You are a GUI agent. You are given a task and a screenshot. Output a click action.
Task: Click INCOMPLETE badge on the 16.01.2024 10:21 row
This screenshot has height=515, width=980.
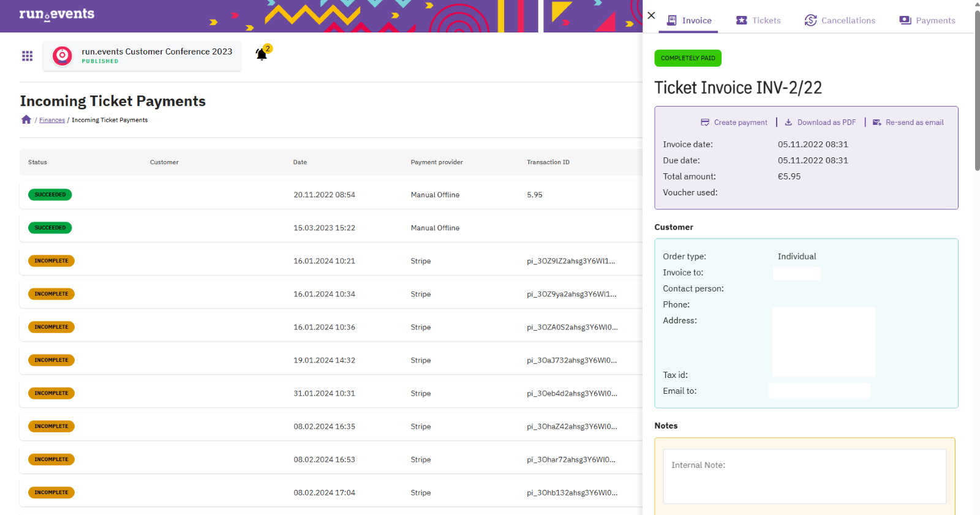(x=51, y=261)
